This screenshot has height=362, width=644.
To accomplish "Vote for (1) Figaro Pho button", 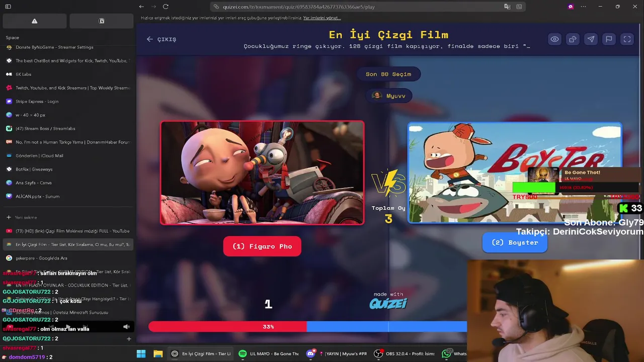I will (262, 246).
